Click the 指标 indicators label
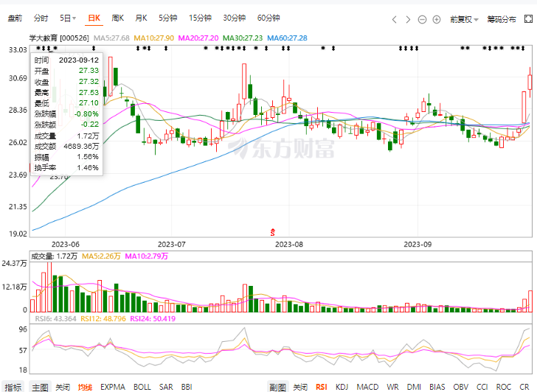The height and width of the screenshot is (392, 537). click(x=13, y=387)
